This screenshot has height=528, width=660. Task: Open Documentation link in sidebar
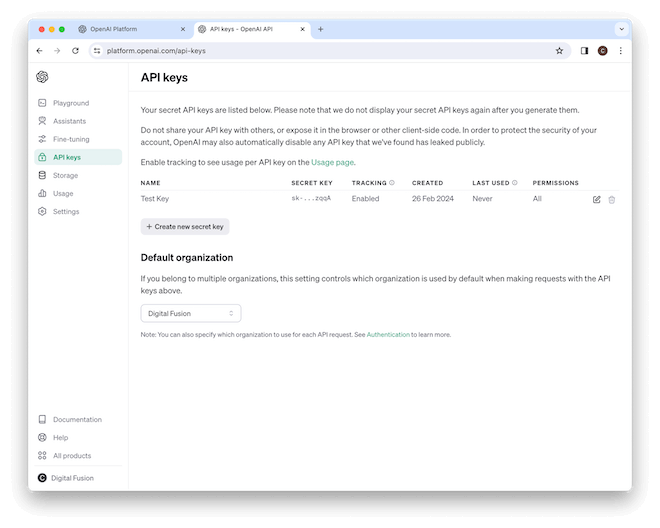[x=77, y=420]
